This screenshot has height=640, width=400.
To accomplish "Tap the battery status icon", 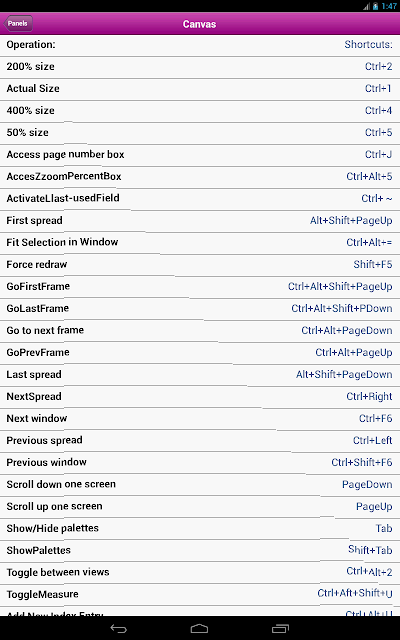I will click(x=375, y=6).
